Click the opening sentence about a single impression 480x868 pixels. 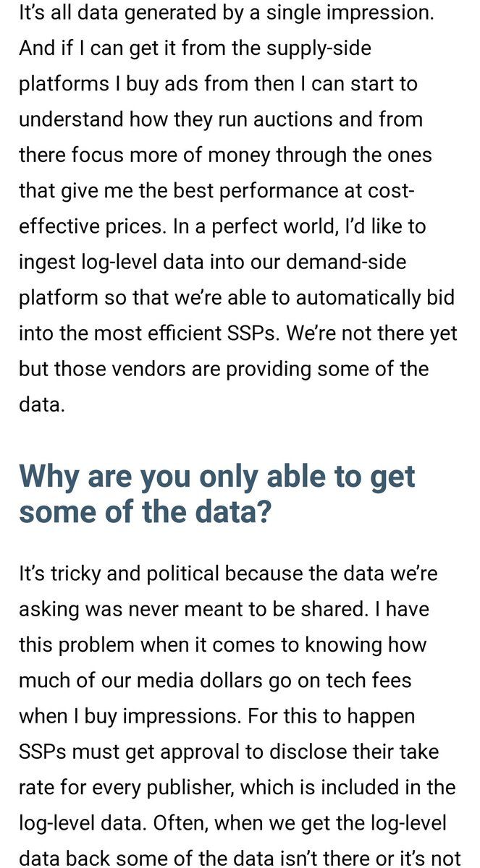pyautogui.click(x=226, y=13)
